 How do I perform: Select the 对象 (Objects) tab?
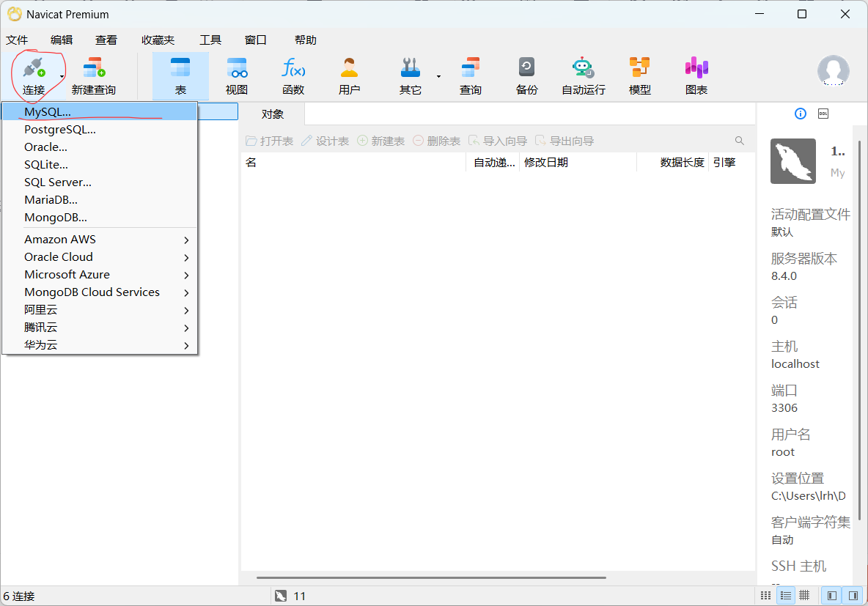coord(273,114)
